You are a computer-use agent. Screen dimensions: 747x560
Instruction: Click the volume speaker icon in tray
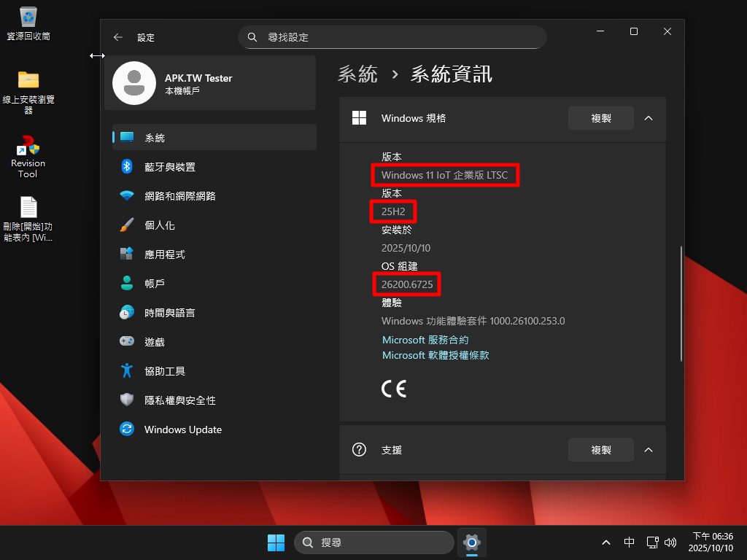click(670, 542)
